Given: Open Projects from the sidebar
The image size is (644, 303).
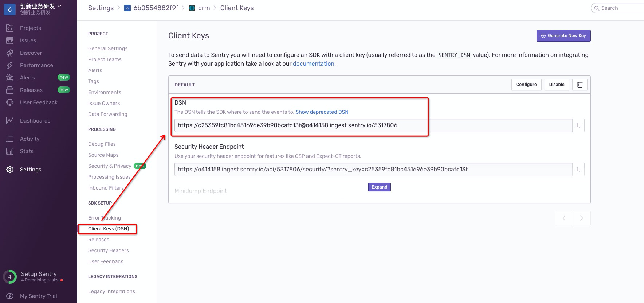Looking at the screenshot, I should [30, 28].
